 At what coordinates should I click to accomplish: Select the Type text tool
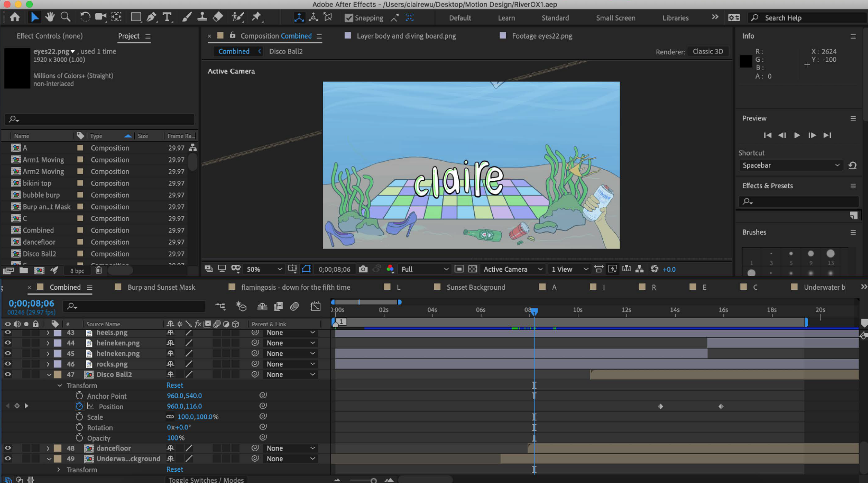point(167,17)
